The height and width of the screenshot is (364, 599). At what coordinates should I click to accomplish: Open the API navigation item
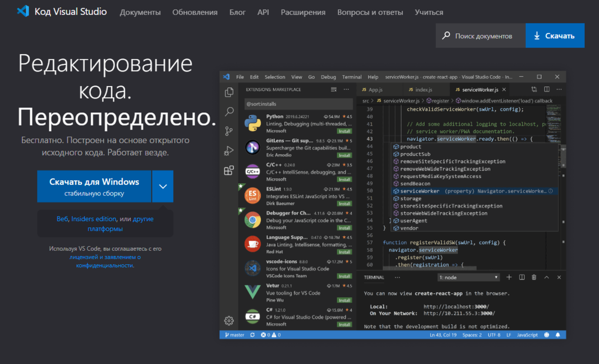click(263, 12)
